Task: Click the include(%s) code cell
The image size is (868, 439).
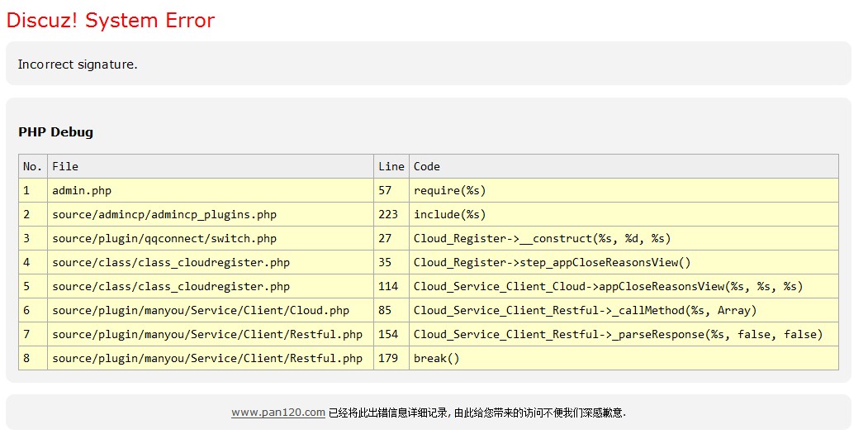Action: coord(450,214)
